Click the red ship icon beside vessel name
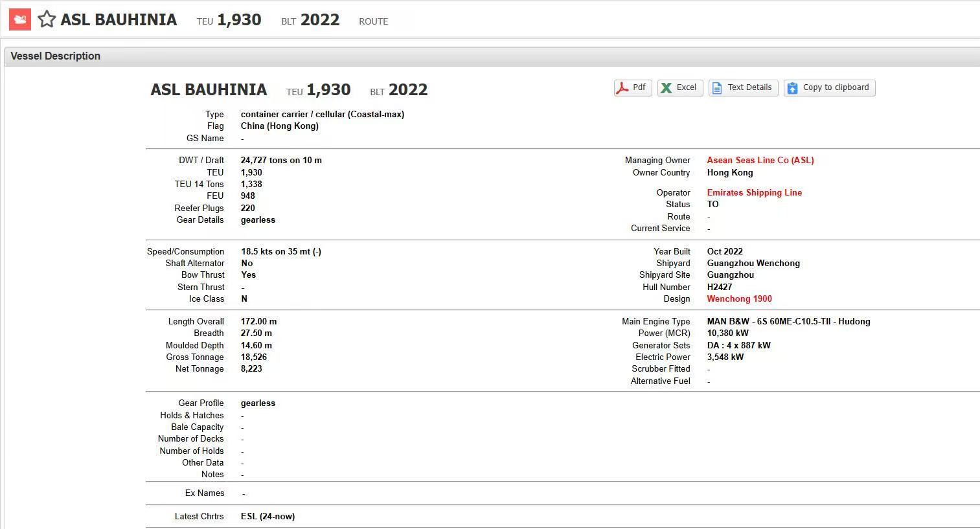This screenshot has height=529, width=980. click(x=20, y=19)
